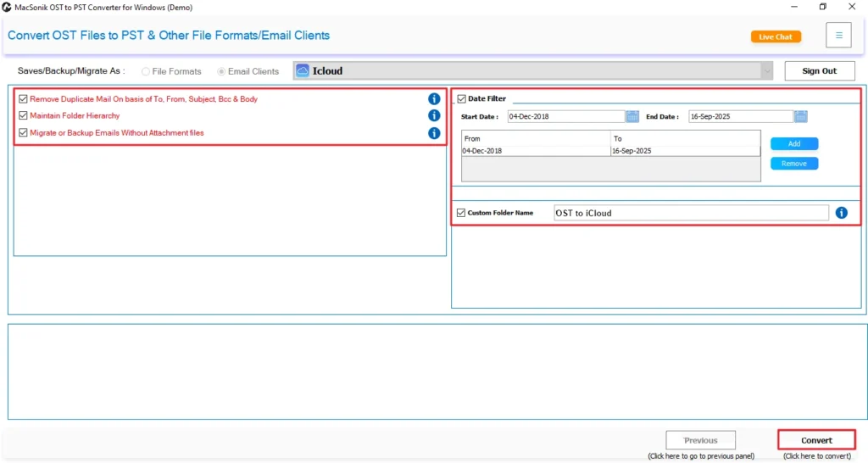Open calendar picker for Start Date
The height and width of the screenshot is (463, 868).
click(632, 116)
